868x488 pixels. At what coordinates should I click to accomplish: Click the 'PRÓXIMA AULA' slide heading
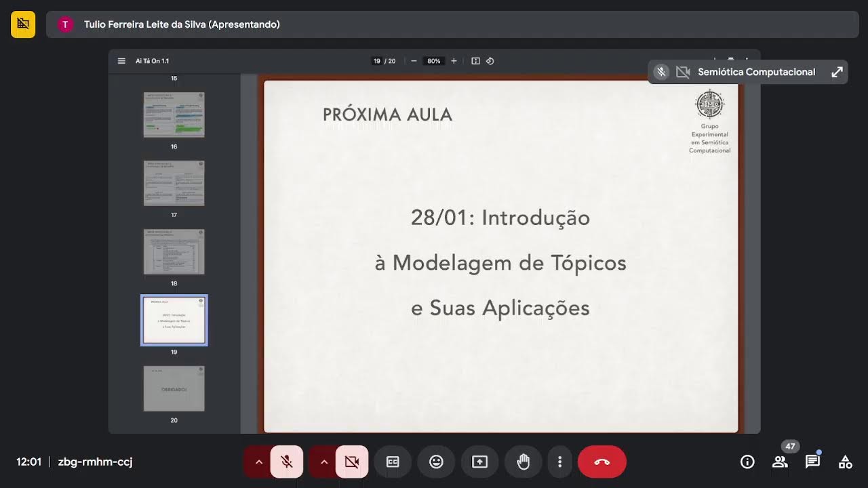point(387,115)
